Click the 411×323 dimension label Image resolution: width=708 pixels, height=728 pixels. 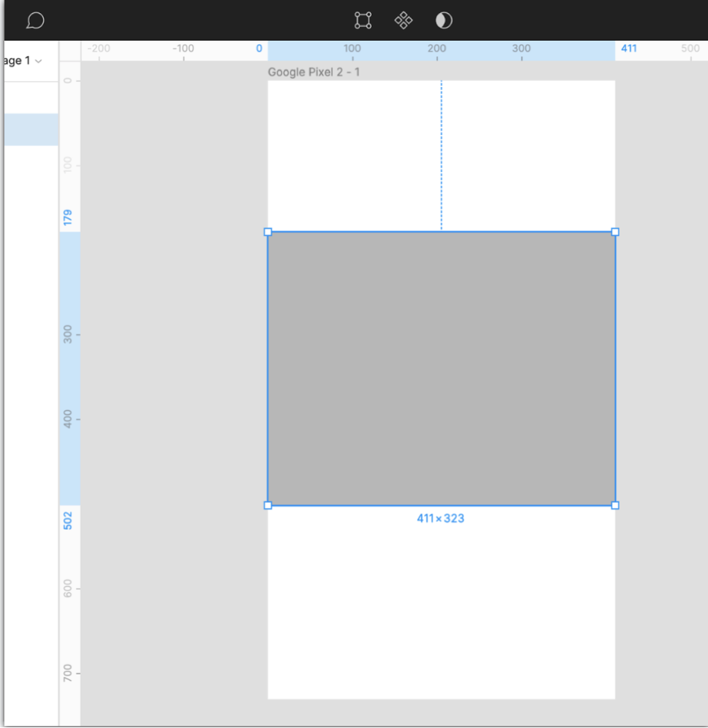[x=441, y=518]
